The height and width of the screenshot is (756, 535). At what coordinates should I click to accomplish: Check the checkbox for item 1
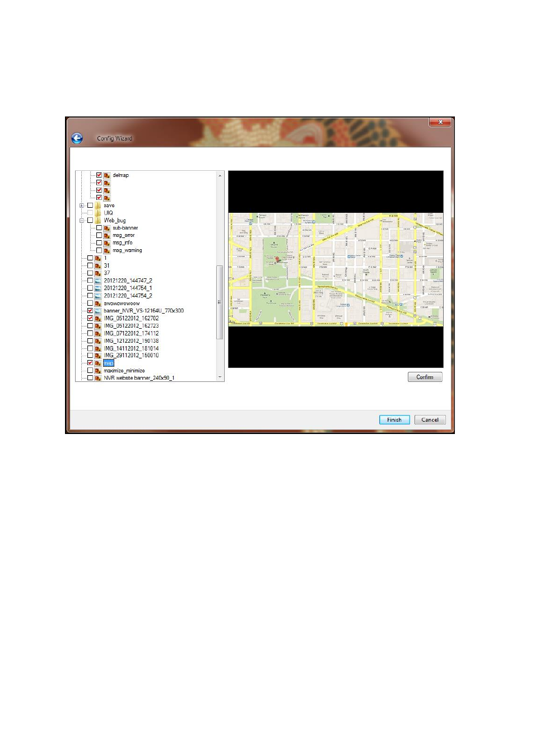click(90, 258)
